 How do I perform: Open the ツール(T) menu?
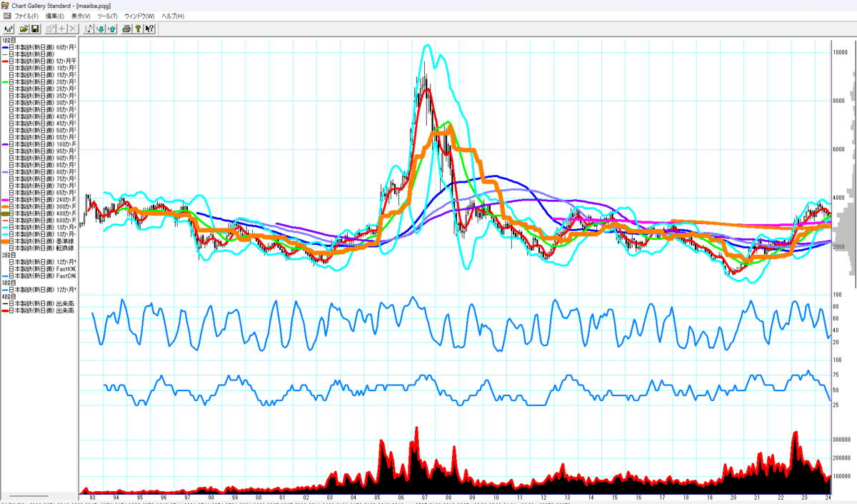pos(108,16)
